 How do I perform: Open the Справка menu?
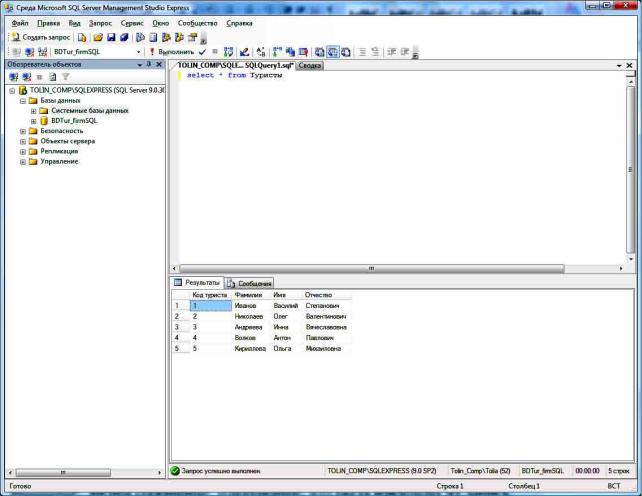click(239, 23)
